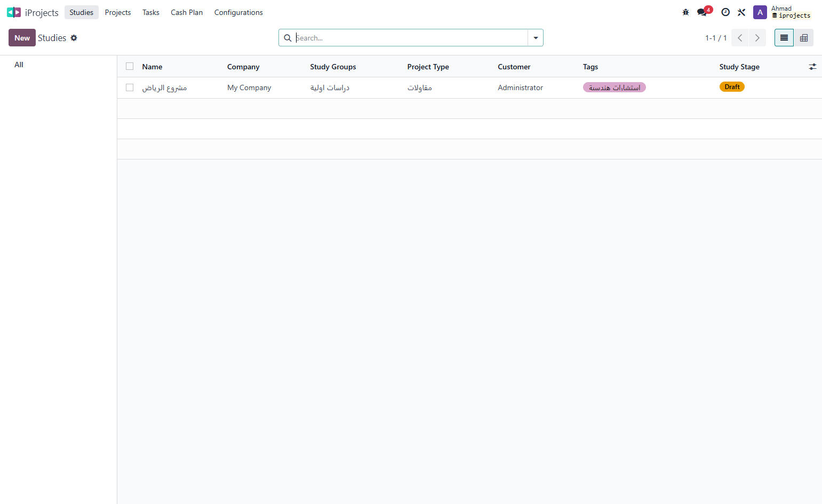This screenshot has height=504, width=822.
Task: Open the activities clock icon
Action: (725, 12)
